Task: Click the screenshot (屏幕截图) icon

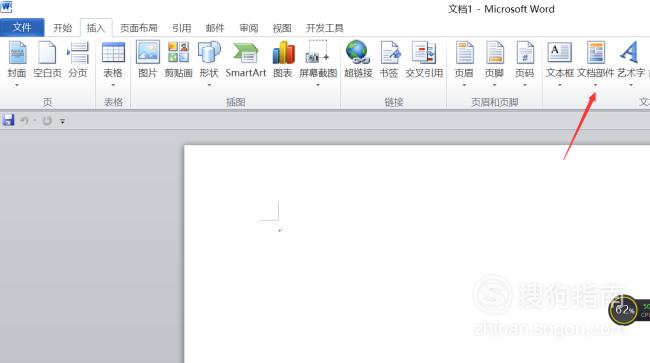Action: tap(318, 52)
